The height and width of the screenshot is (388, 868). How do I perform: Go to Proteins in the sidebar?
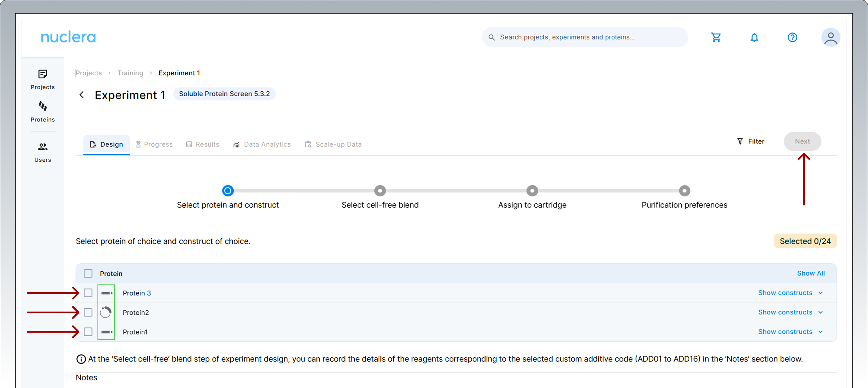pos(43,112)
